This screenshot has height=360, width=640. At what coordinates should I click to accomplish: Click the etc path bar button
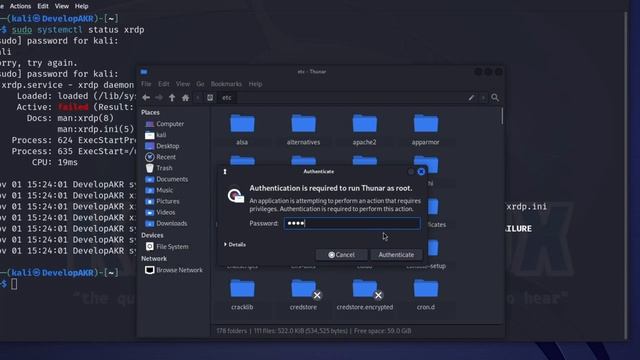coord(227,98)
